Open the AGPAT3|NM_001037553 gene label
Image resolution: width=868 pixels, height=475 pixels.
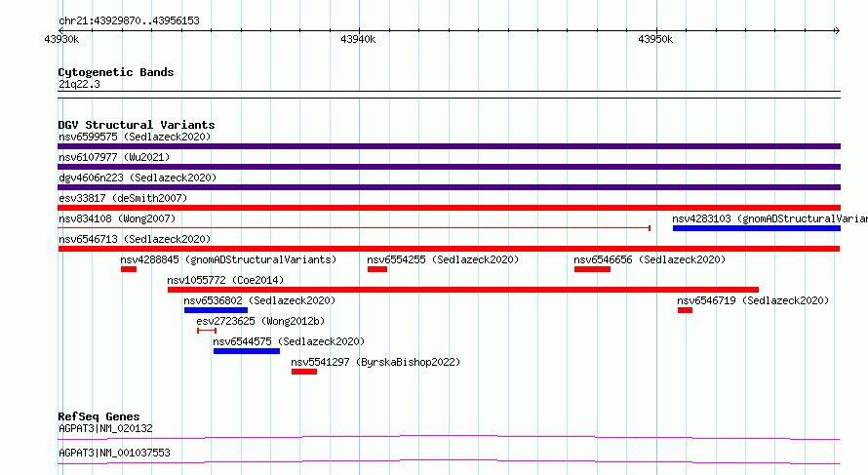pyautogui.click(x=114, y=453)
